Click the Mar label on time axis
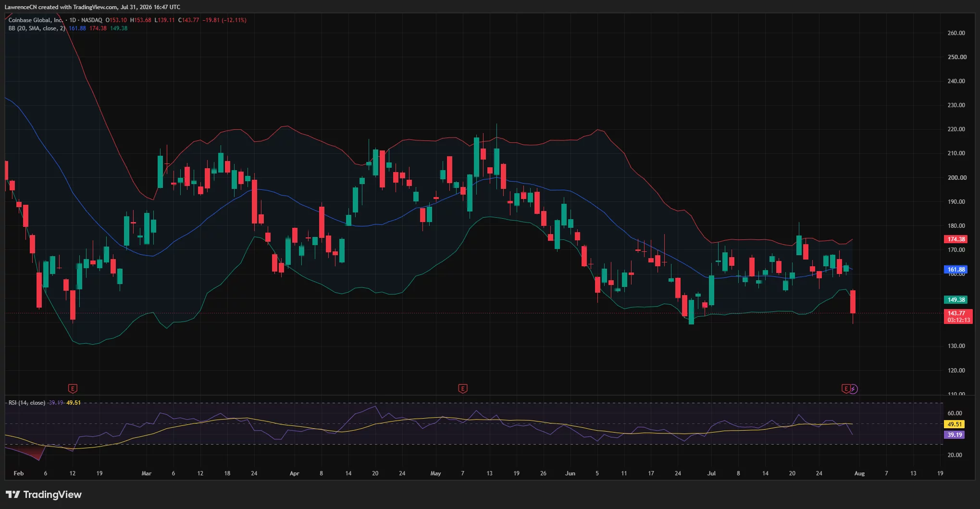 [147, 473]
